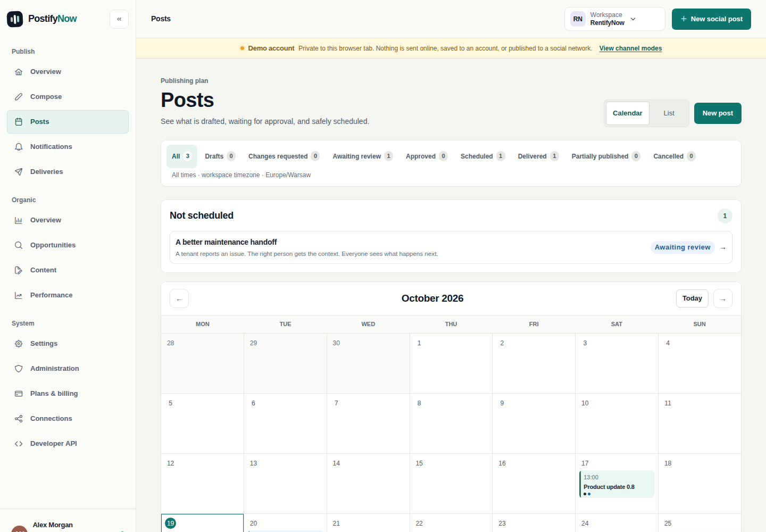Click the green New post button
Screen dimensions: 766x532
click(718, 113)
